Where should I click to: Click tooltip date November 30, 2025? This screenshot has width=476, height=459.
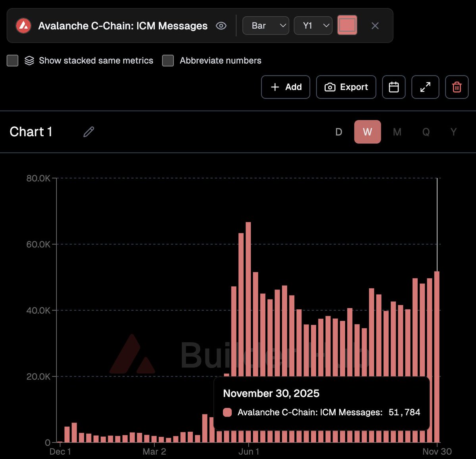271,393
